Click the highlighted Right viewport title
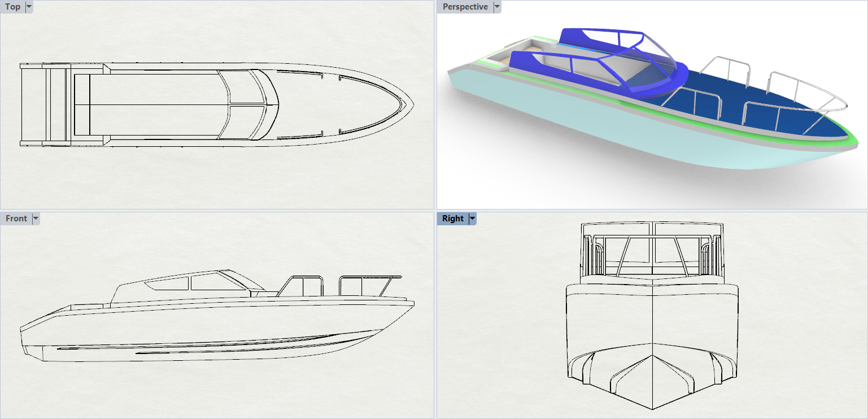The height and width of the screenshot is (419, 868). pos(453,219)
